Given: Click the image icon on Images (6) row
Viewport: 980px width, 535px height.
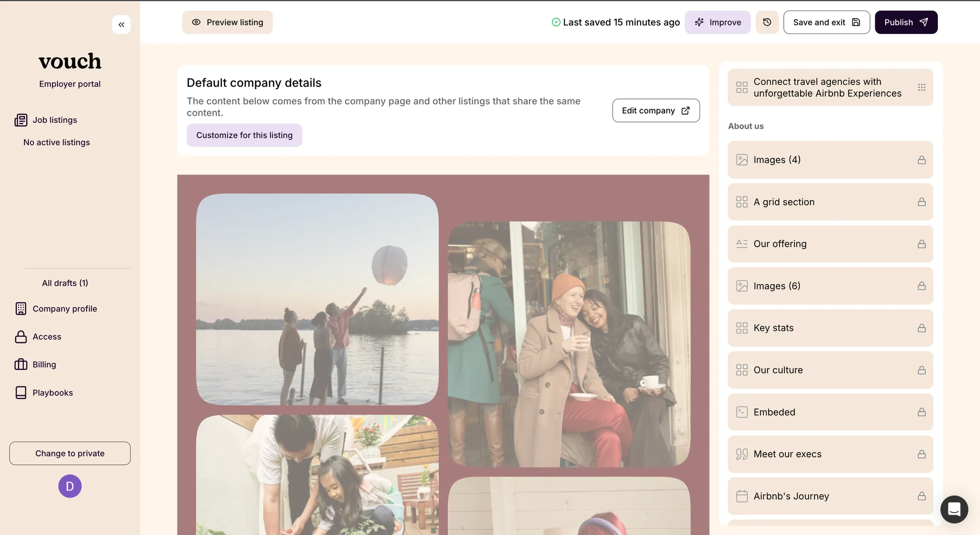Looking at the screenshot, I should 742,286.
